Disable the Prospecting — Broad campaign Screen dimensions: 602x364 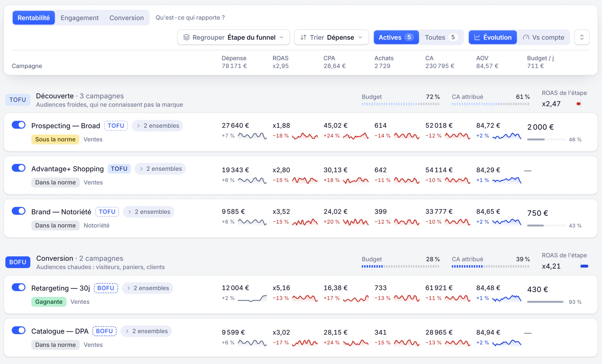point(18,125)
